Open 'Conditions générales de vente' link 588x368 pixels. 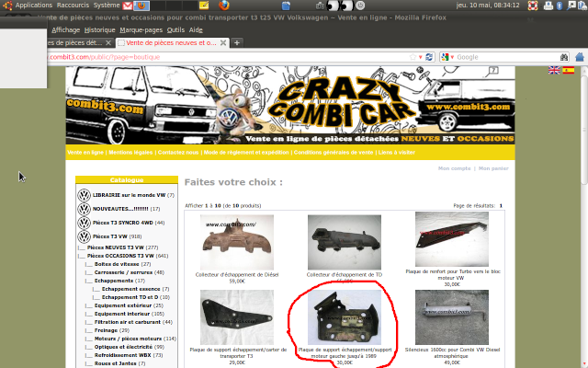pos(334,153)
